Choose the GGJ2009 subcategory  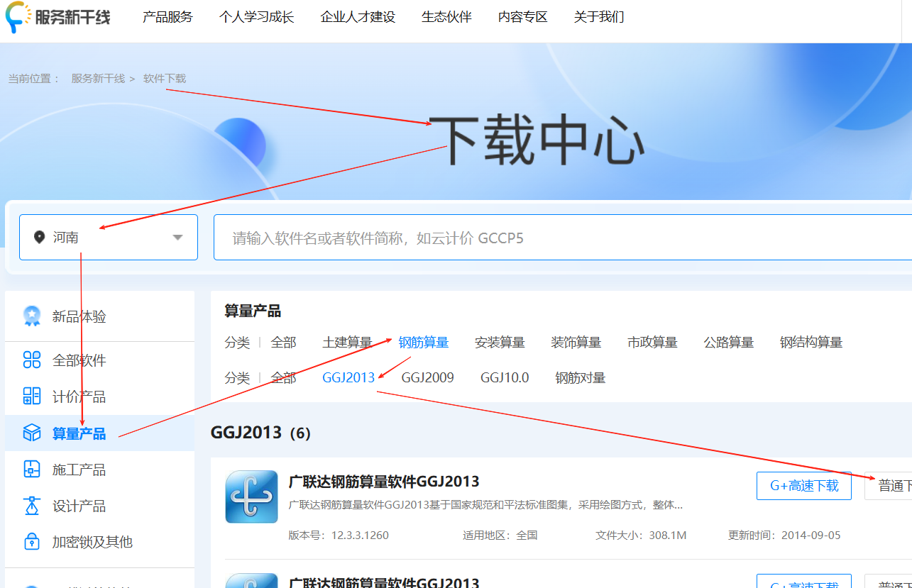pyautogui.click(x=427, y=378)
